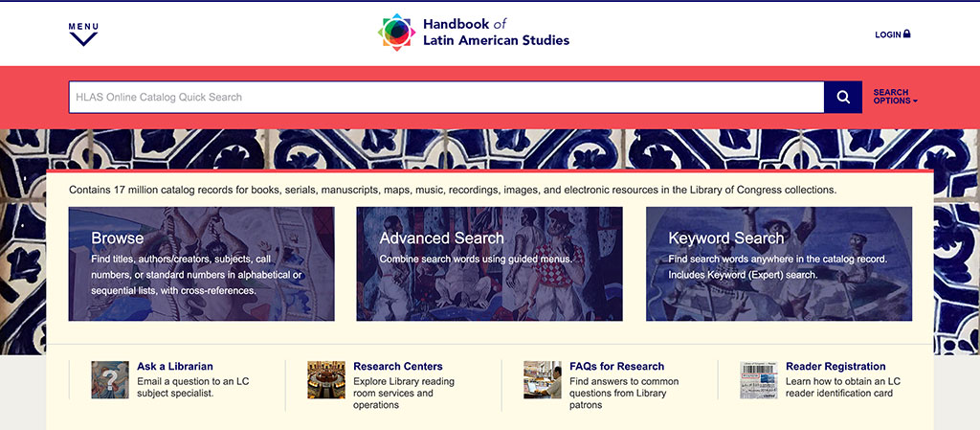Image resolution: width=980 pixels, height=430 pixels.
Task: Open the Browse tile
Action: 201,263
